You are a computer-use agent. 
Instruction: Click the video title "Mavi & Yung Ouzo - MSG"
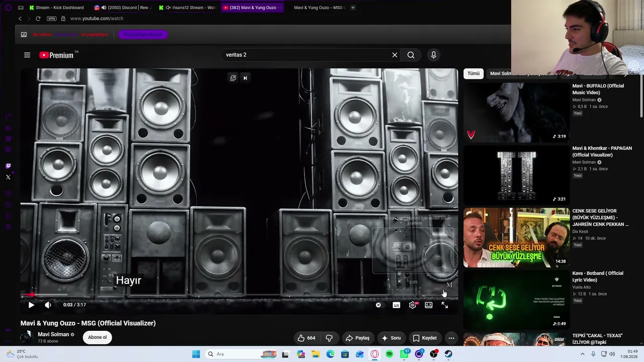pos(88,323)
